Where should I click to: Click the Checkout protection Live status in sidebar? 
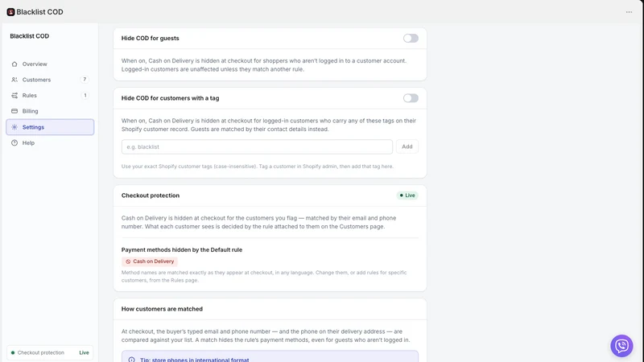tap(50, 352)
